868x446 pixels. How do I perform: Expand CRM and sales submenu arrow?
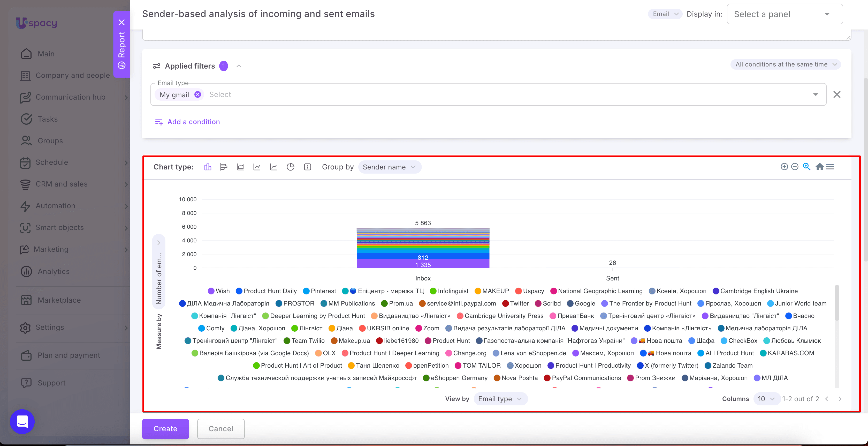(126, 184)
